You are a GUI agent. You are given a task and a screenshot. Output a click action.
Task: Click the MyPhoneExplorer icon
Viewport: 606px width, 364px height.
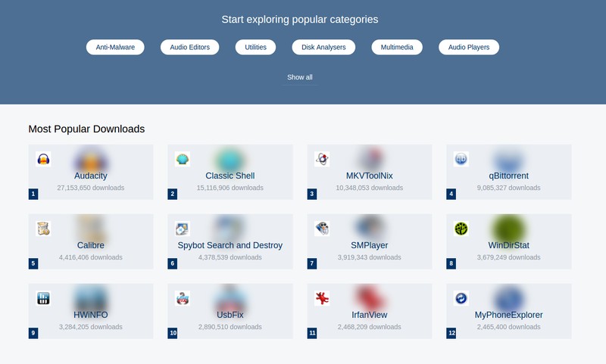461,298
